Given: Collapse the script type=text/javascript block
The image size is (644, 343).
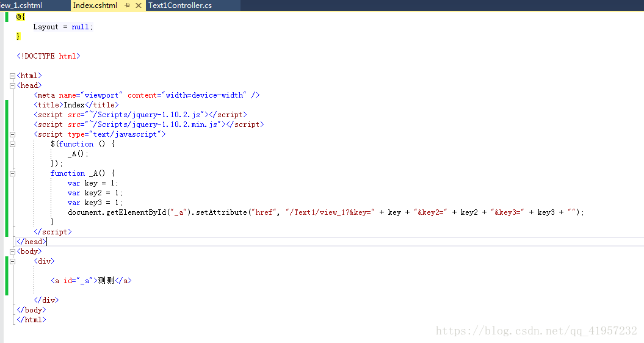Looking at the screenshot, I should 12,134.
